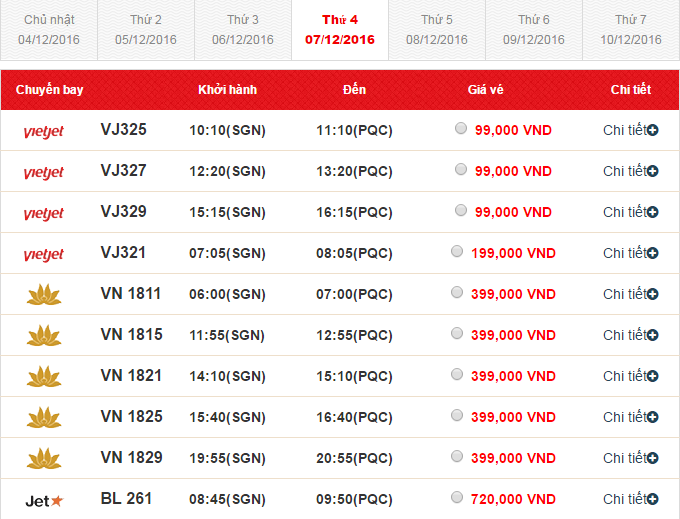Select the 720,000 VND fare for BL 261
Viewport: 680px width, 519px height.
point(457,497)
